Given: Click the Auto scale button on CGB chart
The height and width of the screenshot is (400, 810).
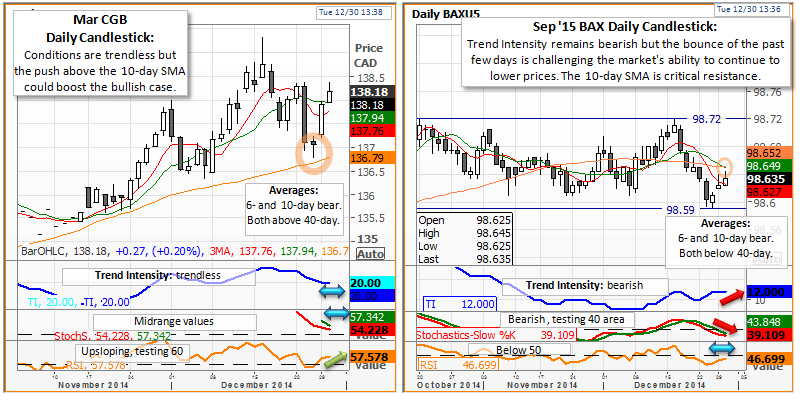Looking at the screenshot, I should coord(371,254).
